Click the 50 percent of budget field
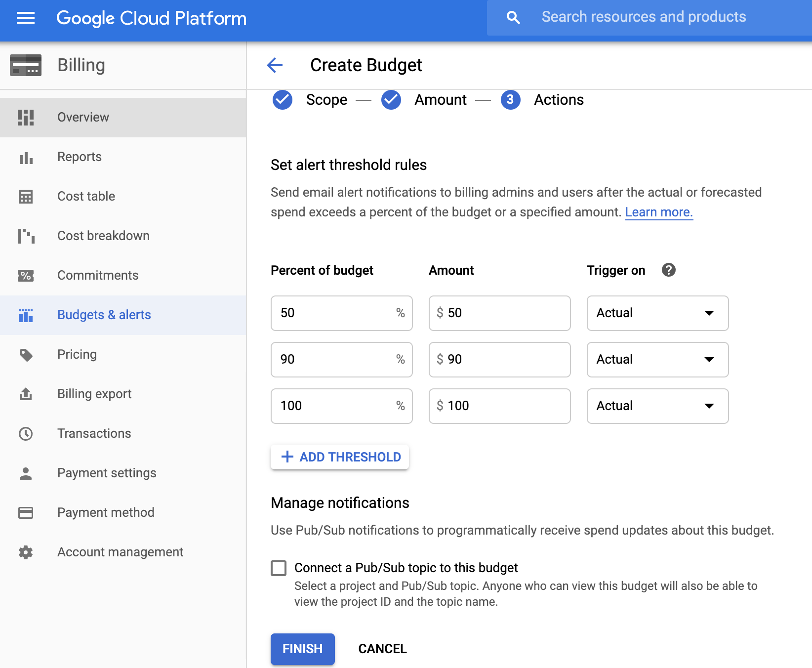This screenshot has width=812, height=668. [x=342, y=313]
